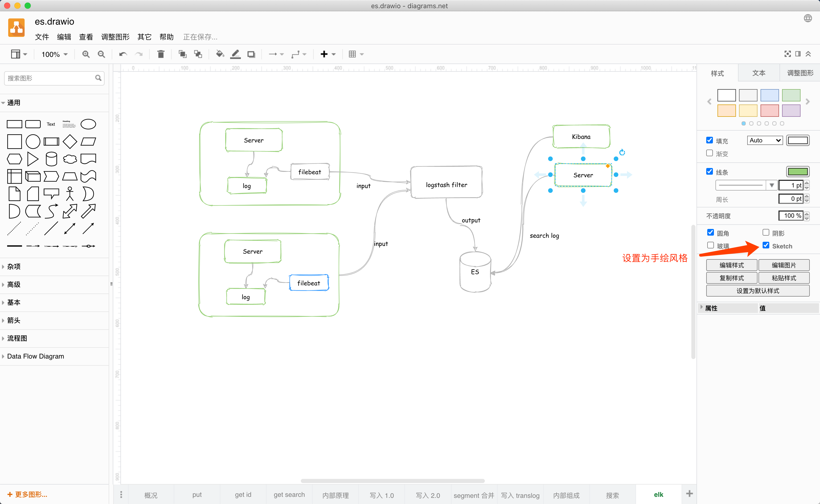
Task: Open the Auto fill style dropdown
Action: click(765, 140)
